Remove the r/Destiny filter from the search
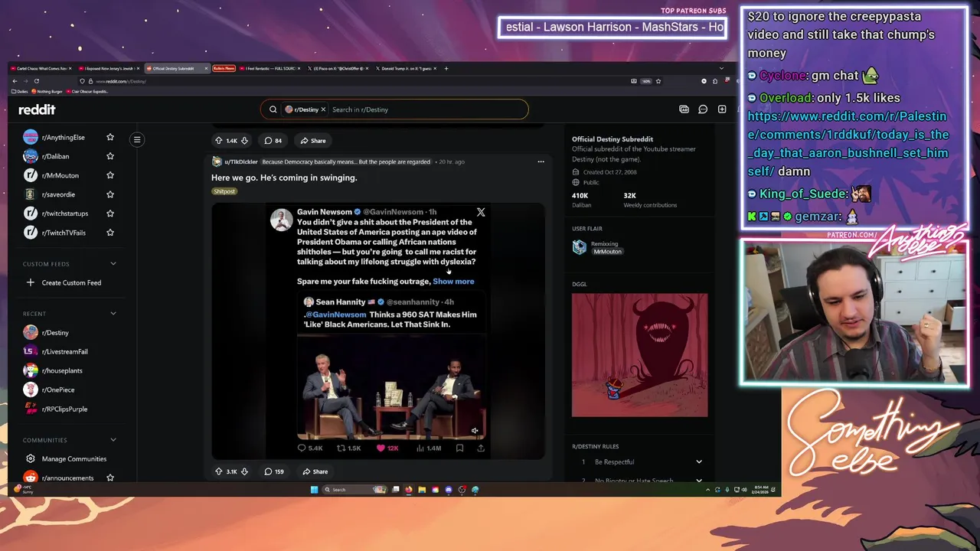Viewport: 980px width, 551px height. [x=323, y=109]
